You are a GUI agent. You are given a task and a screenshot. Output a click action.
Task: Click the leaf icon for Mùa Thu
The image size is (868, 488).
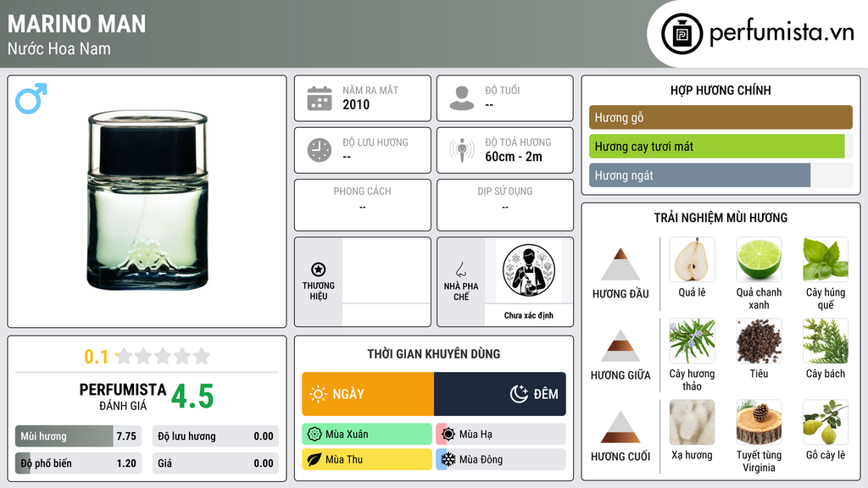pyautogui.click(x=314, y=459)
